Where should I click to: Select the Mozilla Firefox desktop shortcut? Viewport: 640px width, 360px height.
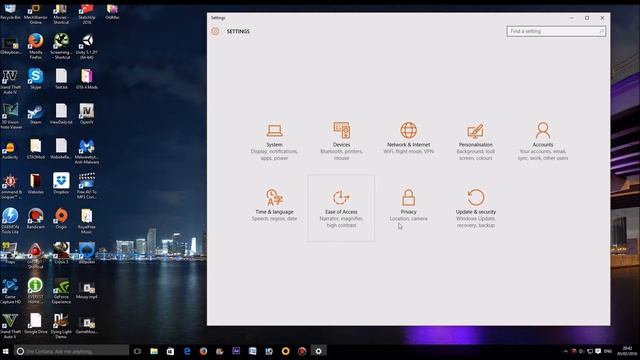(36, 46)
